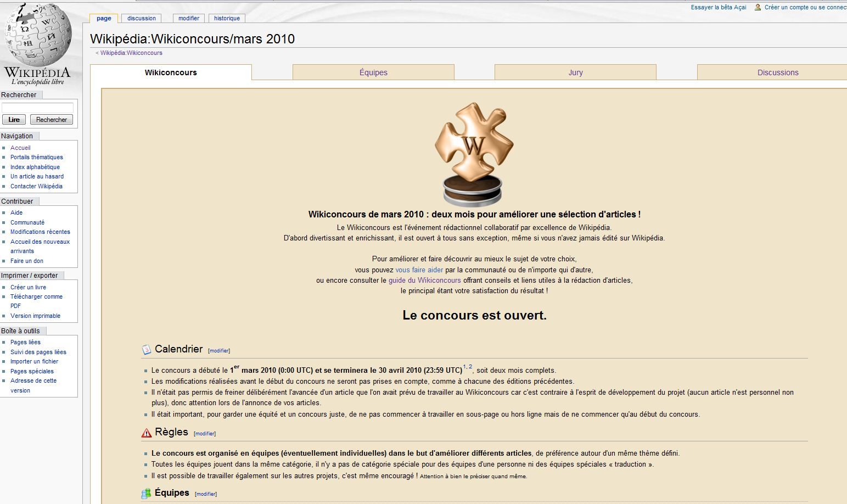
Task: Open Un article au hasard in sidebar
Action: [37, 176]
